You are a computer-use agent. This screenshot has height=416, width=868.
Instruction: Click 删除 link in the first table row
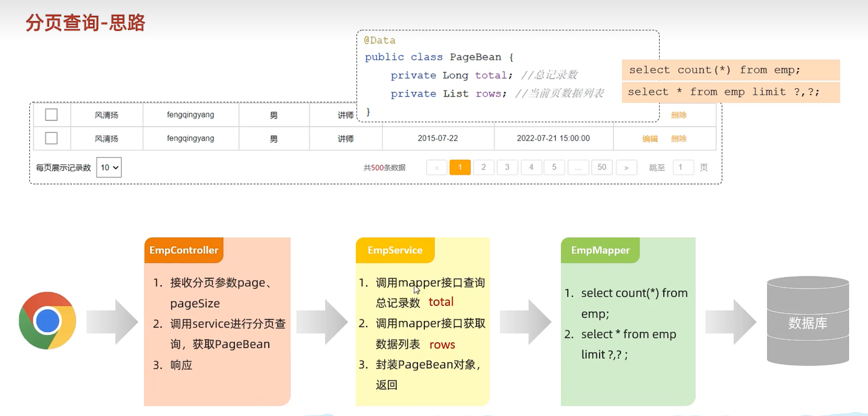click(x=679, y=115)
